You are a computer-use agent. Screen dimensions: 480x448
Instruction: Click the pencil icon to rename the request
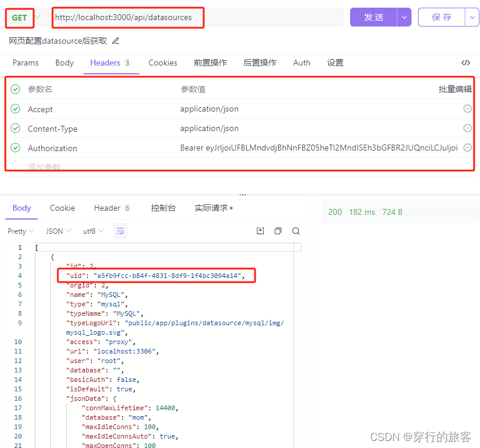pyautogui.click(x=115, y=41)
